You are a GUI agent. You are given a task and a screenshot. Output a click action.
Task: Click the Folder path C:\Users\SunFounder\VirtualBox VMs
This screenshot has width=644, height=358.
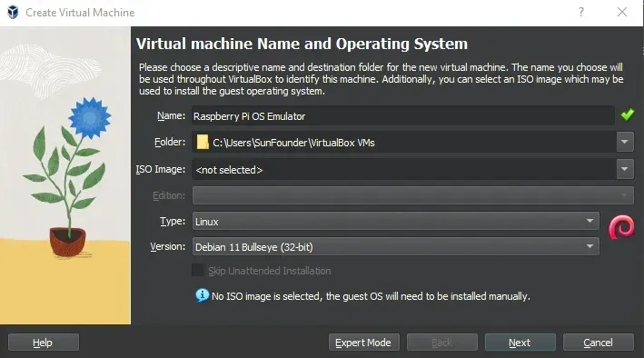293,143
